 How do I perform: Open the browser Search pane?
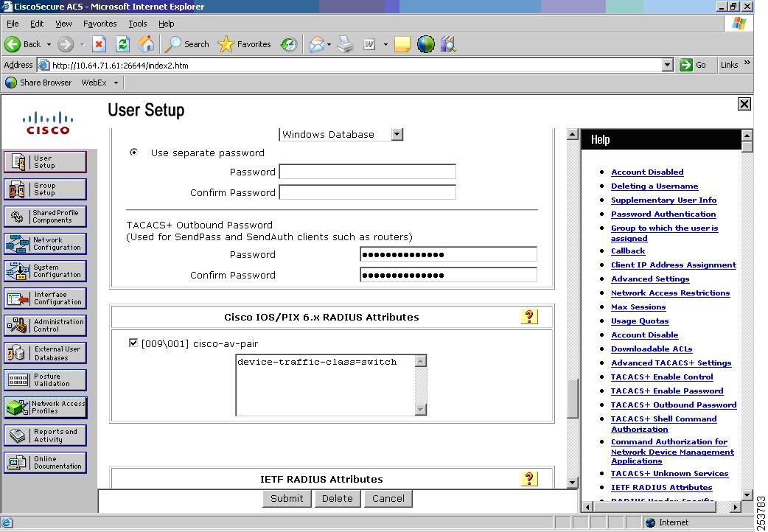tap(186, 44)
